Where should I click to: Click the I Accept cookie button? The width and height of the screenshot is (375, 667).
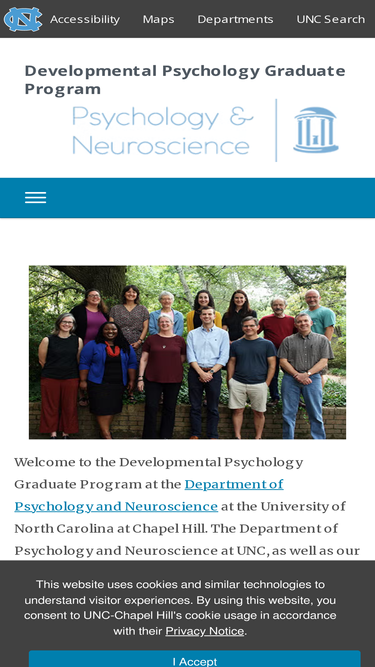pos(195,659)
